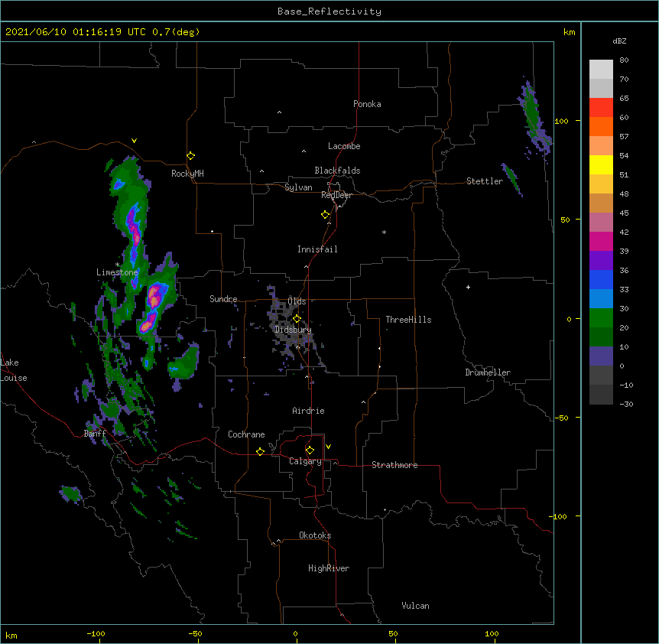Click the 50 tick on the right km axis
The width and height of the screenshot is (659, 644).
click(x=565, y=220)
